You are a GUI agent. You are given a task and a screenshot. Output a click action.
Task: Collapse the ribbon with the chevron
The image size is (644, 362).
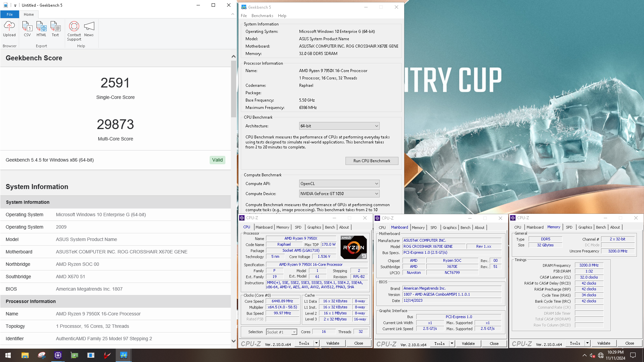[x=233, y=14]
